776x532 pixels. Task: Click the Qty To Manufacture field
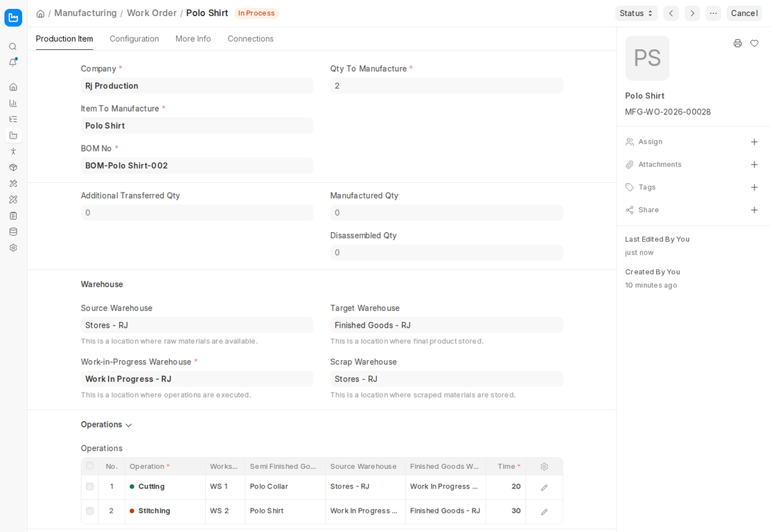446,86
